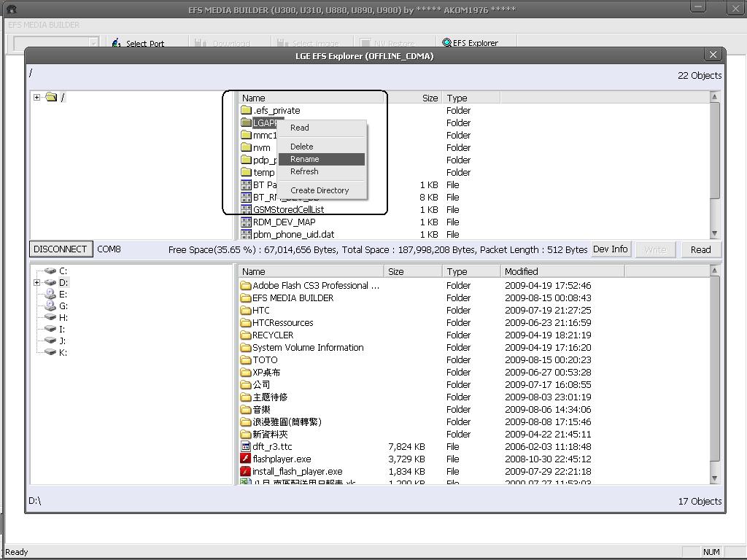Click the Write button
Image resolution: width=747 pixels, height=560 pixels.
(x=655, y=249)
